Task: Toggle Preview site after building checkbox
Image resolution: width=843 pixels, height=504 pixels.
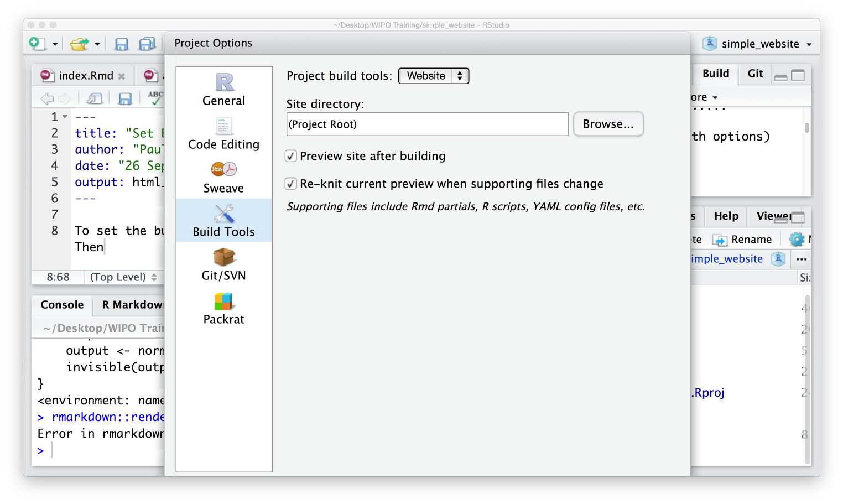Action: click(x=290, y=156)
